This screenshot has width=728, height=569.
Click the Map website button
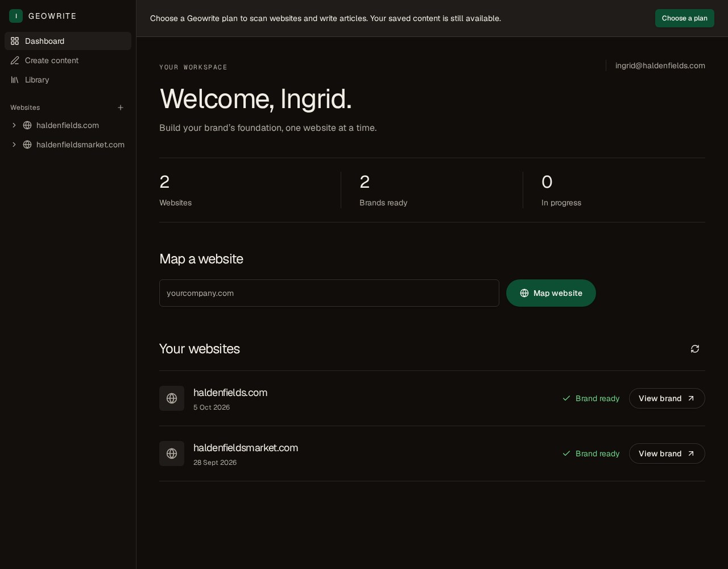[x=551, y=293]
